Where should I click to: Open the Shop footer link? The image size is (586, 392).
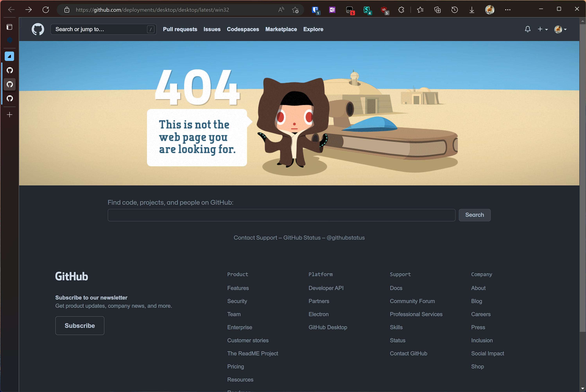(x=477, y=366)
